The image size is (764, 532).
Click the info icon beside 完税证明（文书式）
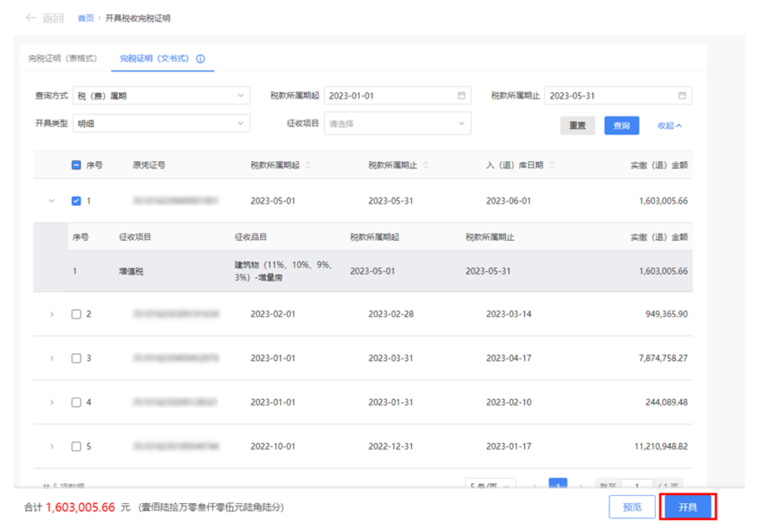[x=200, y=59]
